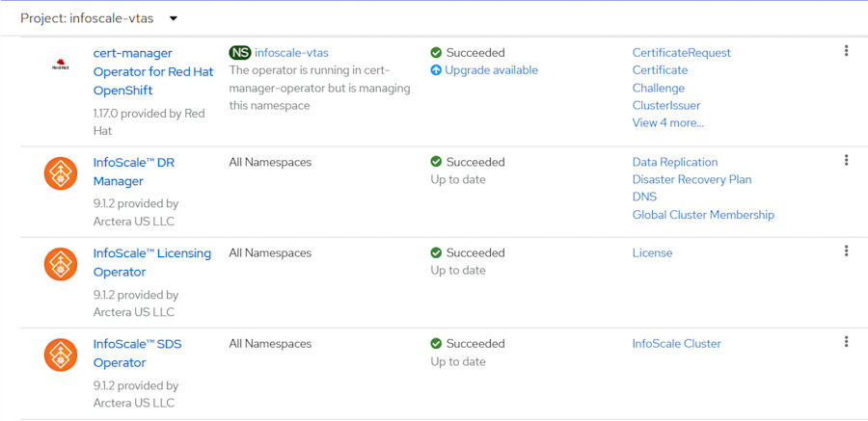Click Up to date in SDS Operator row
Screen dimensions: 868x421
(x=458, y=362)
